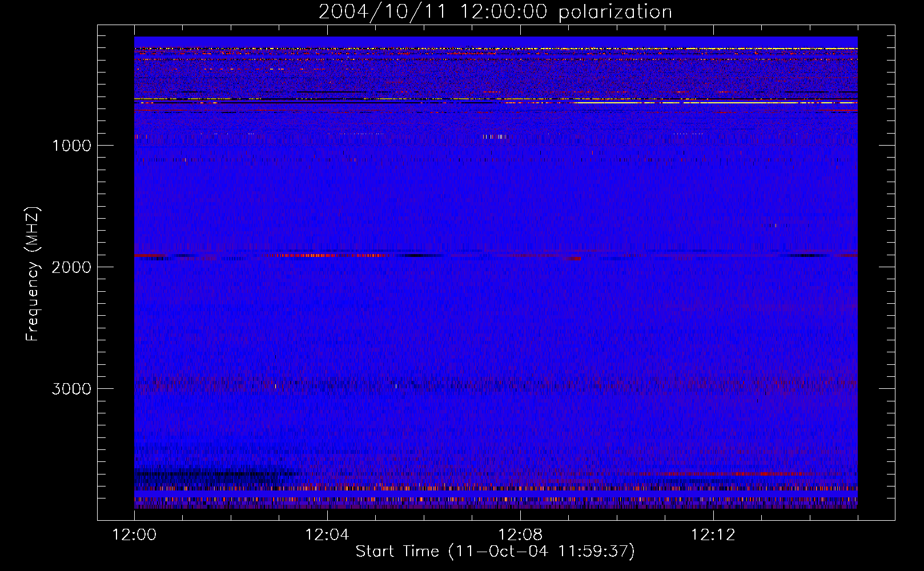Viewport: 924px width, 571px height.
Task: Click the 12:04 time tick label
Action: click(x=327, y=535)
